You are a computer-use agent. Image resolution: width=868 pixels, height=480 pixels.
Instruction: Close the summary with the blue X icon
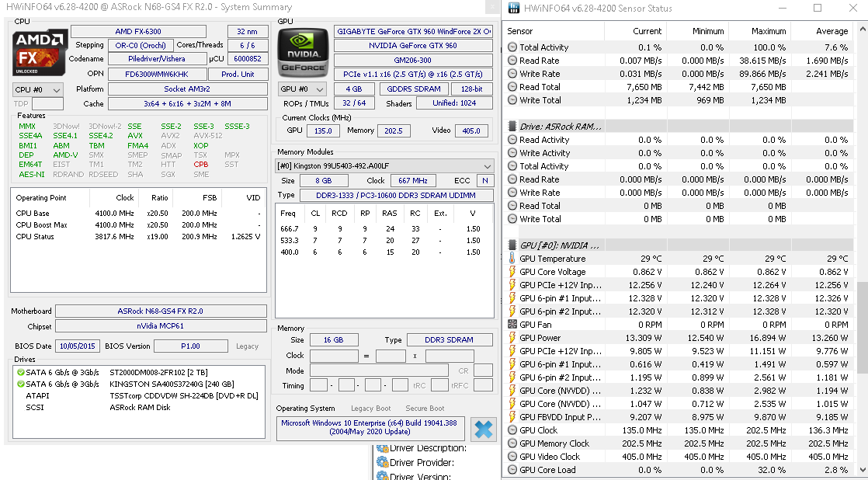(483, 429)
